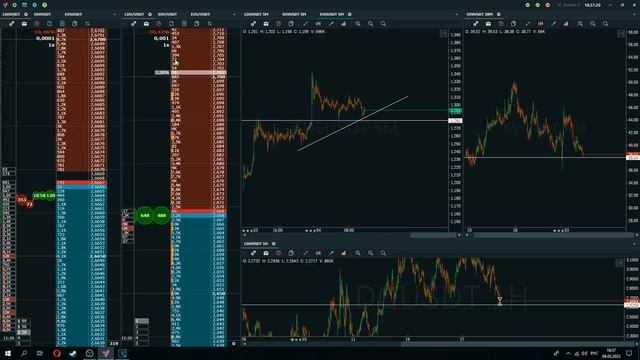
Task: Click the first magnifier icon in SSVUSDT 30M chart
Action: 580,24
